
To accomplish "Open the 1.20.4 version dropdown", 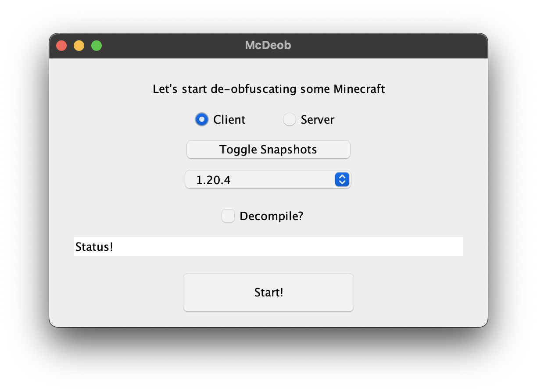I will point(268,180).
